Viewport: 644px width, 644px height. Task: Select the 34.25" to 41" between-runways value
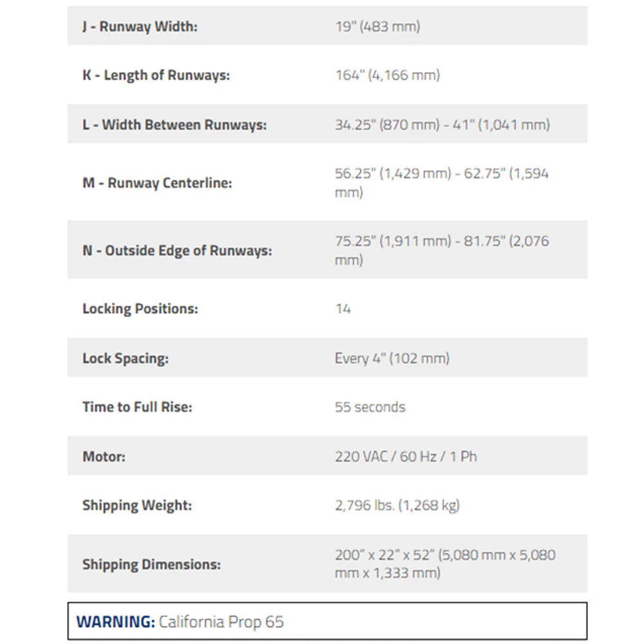(x=442, y=124)
